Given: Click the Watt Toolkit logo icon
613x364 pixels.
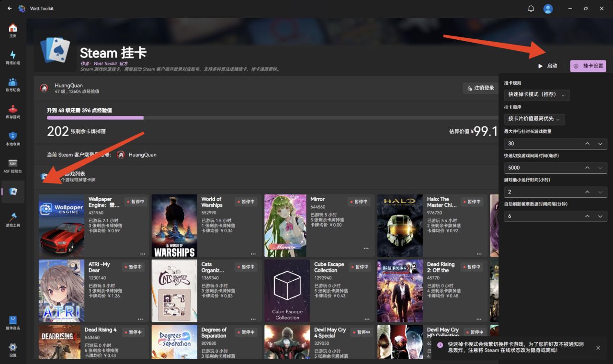Looking at the screenshot, I should [22, 9].
